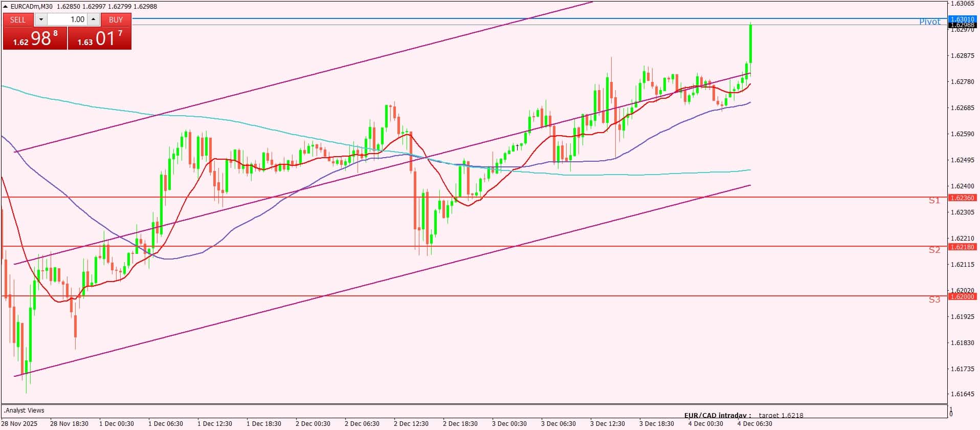Screen dimensions: 980x430
Task: Click the current price tag 1.62988
Action: (962, 25)
